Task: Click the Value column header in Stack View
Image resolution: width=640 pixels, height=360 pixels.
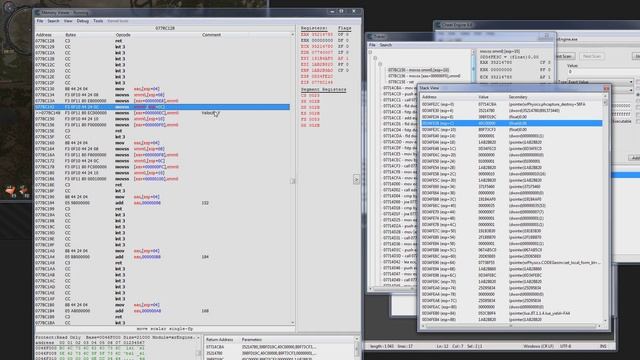Action: tap(483, 97)
